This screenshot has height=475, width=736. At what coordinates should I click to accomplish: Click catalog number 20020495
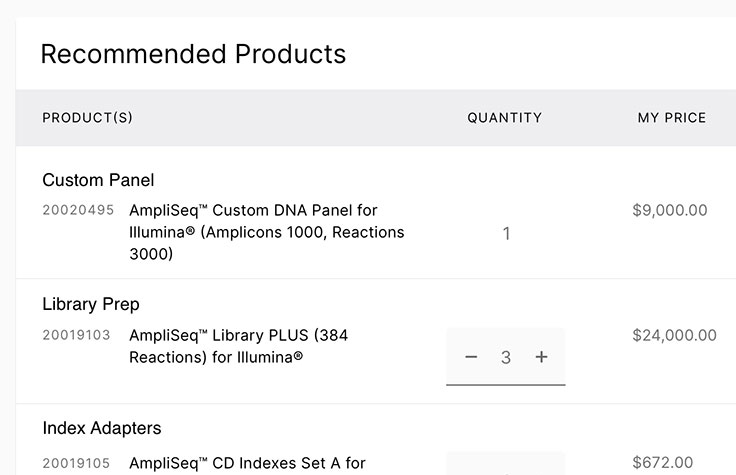tap(78, 210)
